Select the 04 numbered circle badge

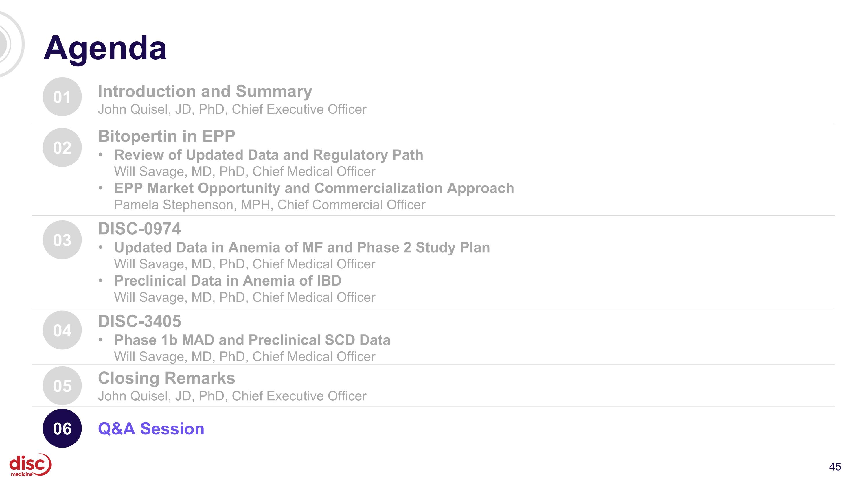(x=62, y=330)
